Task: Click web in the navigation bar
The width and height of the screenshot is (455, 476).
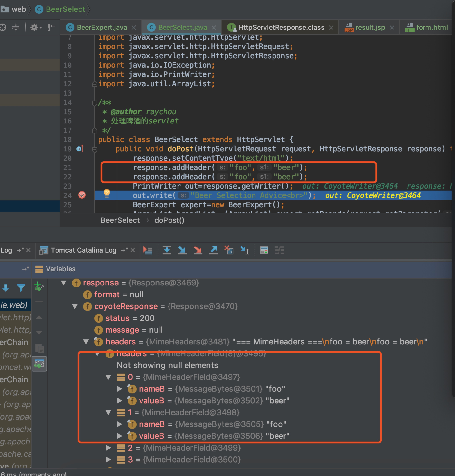Action: (x=19, y=9)
